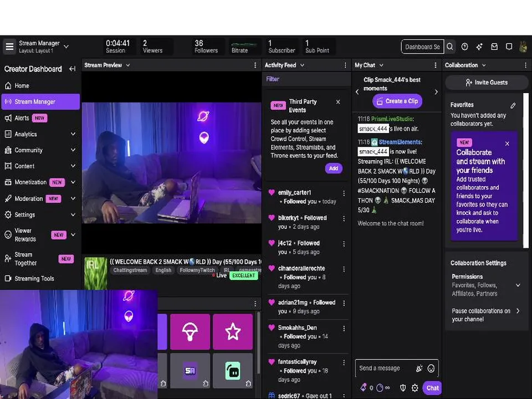Open Stream Together in sidebar
The image size is (532, 399).
(40, 259)
